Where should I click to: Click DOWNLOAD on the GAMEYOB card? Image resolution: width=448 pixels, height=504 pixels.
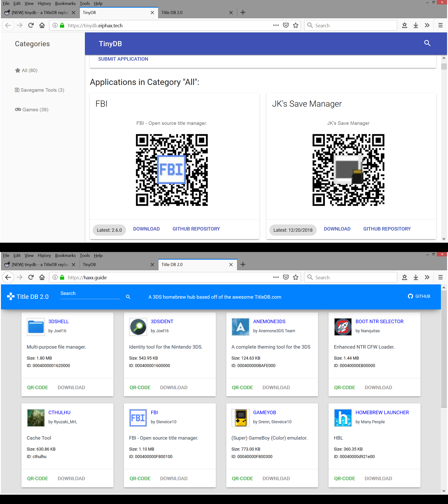276,478
